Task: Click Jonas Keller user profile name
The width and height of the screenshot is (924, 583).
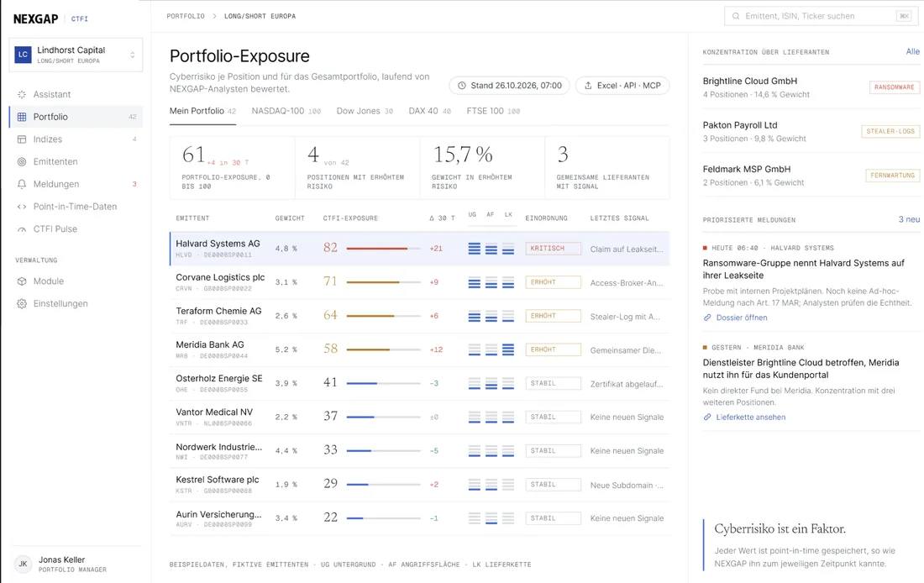Action: click(62, 560)
